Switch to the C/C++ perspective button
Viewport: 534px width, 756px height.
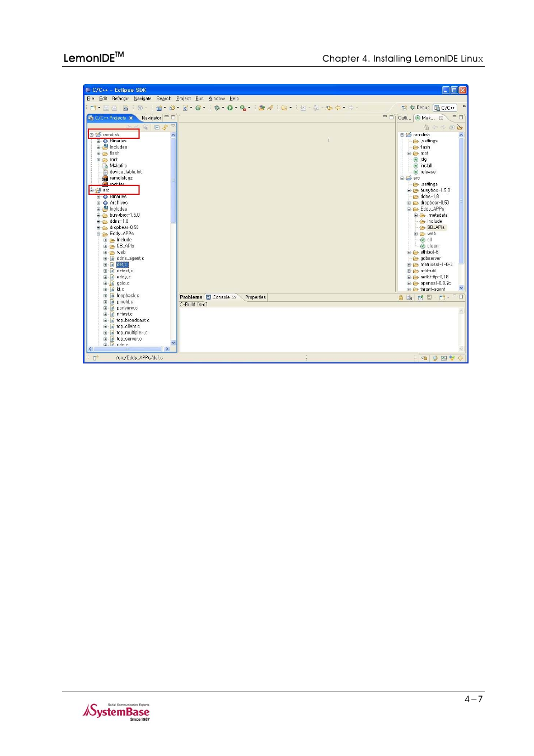[x=446, y=108]
